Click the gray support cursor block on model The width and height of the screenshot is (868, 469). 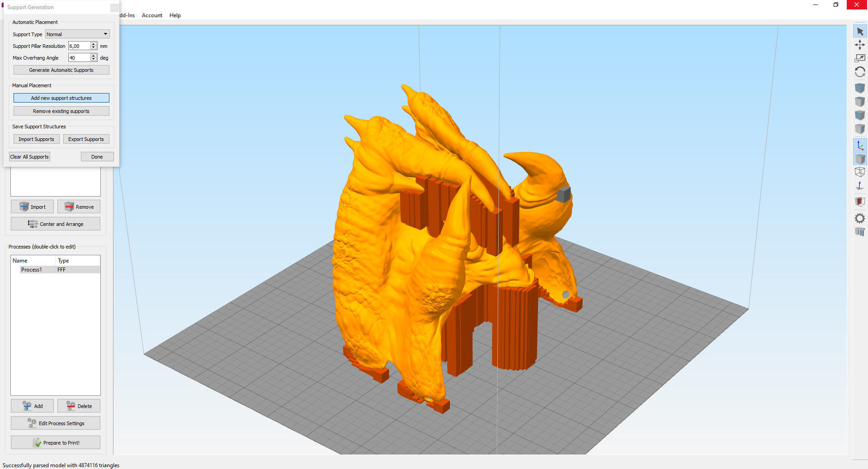[563, 195]
